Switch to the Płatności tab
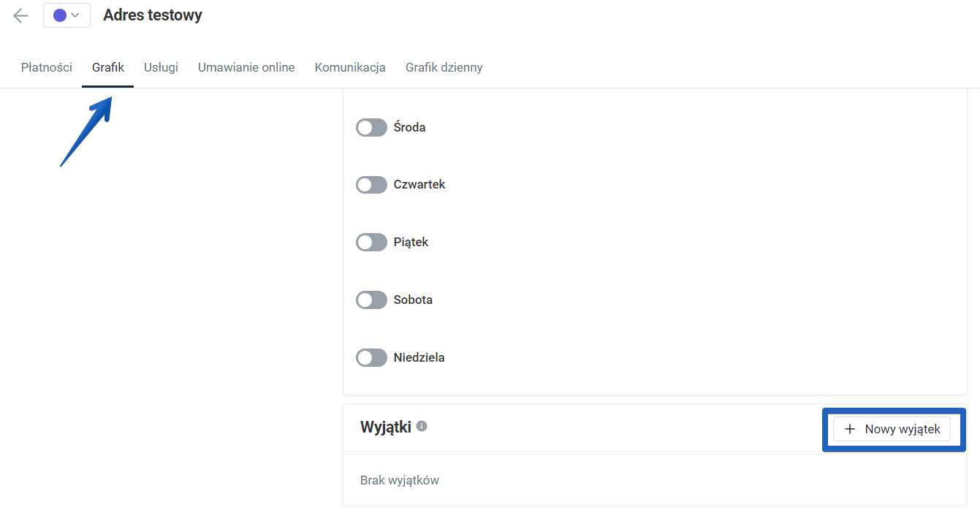This screenshot has width=980, height=510. click(x=46, y=66)
